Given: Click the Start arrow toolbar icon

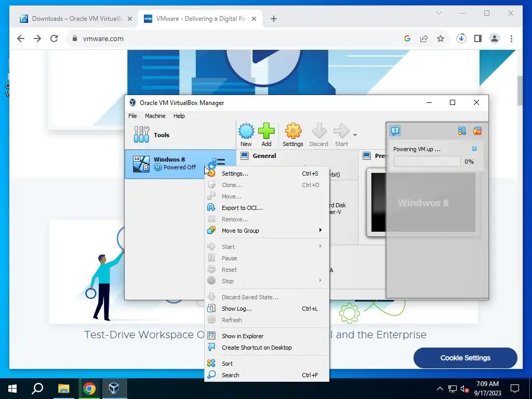Looking at the screenshot, I should (341, 131).
